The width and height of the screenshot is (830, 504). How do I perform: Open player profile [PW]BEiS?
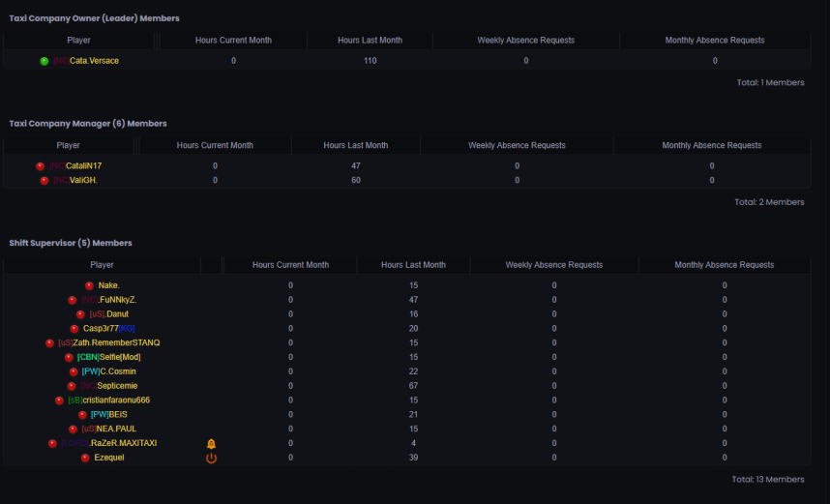(109, 414)
